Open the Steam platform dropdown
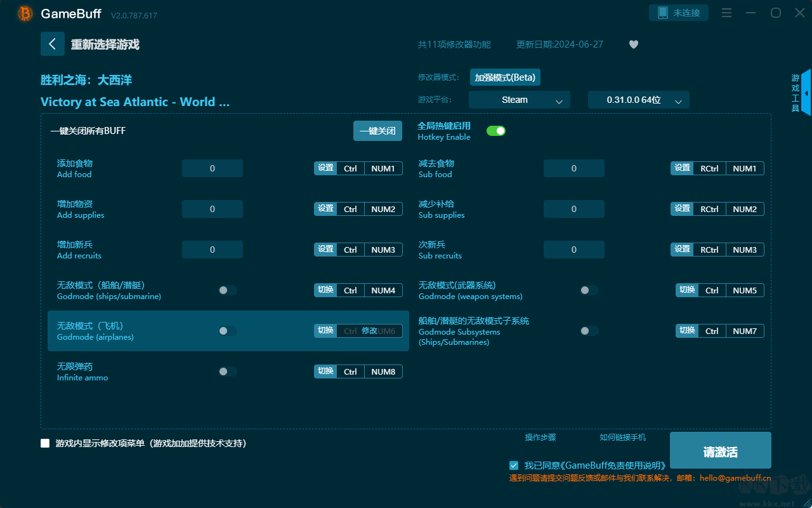This screenshot has width=812, height=508. [x=519, y=100]
